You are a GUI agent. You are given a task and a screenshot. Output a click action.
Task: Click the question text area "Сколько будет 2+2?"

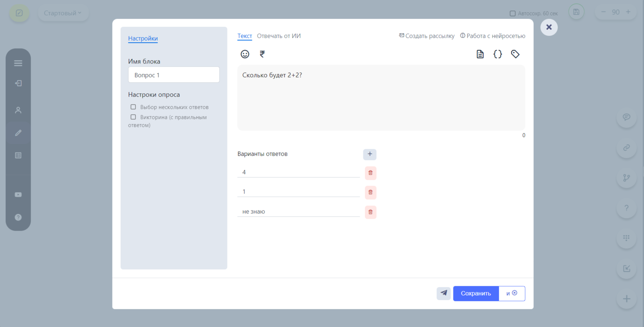[x=381, y=98]
